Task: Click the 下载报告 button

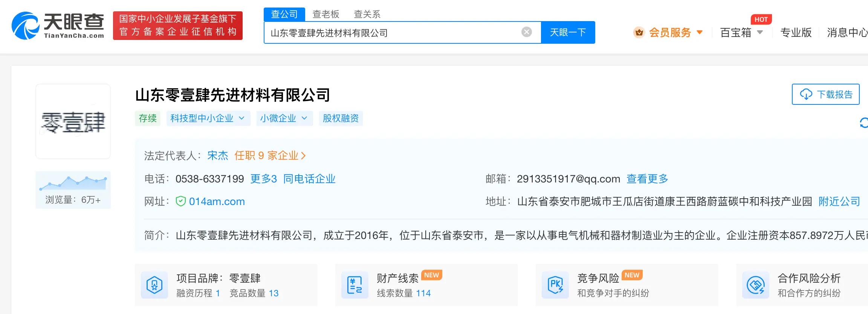Action: coord(826,94)
